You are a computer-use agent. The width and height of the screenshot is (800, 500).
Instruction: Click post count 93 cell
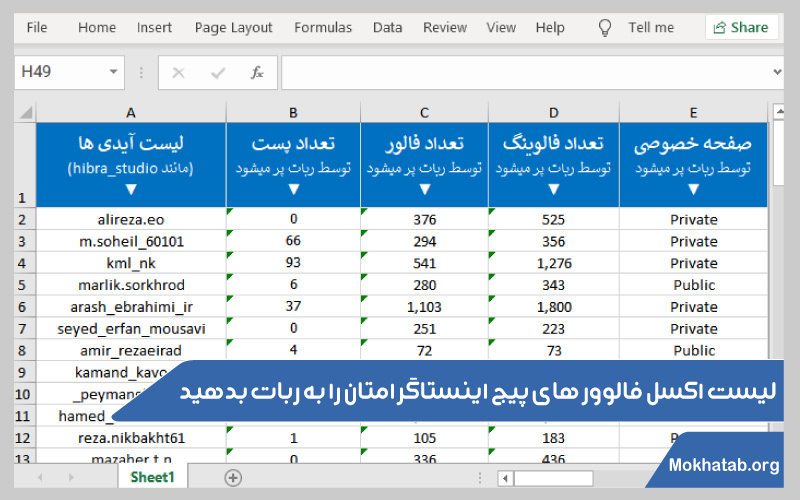coord(293,263)
